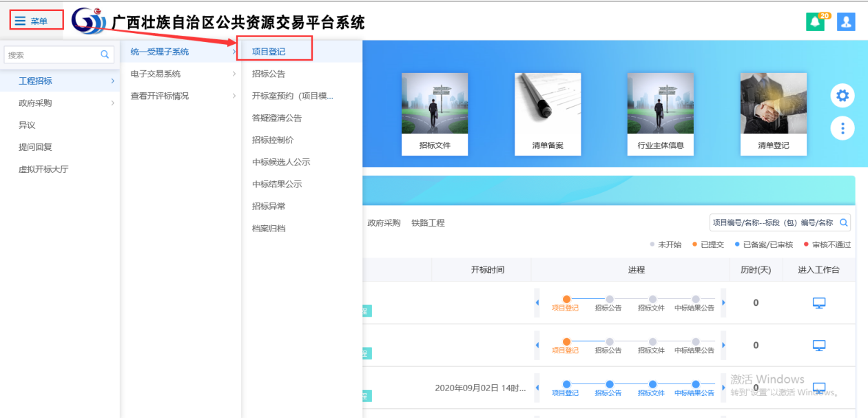Click the notification bell icon

pos(815,22)
